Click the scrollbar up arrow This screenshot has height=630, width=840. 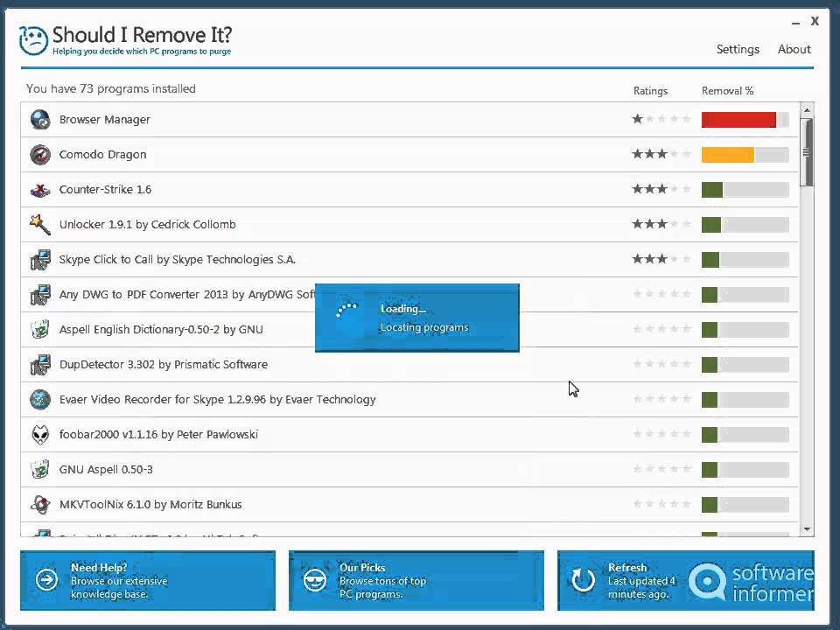(x=807, y=110)
